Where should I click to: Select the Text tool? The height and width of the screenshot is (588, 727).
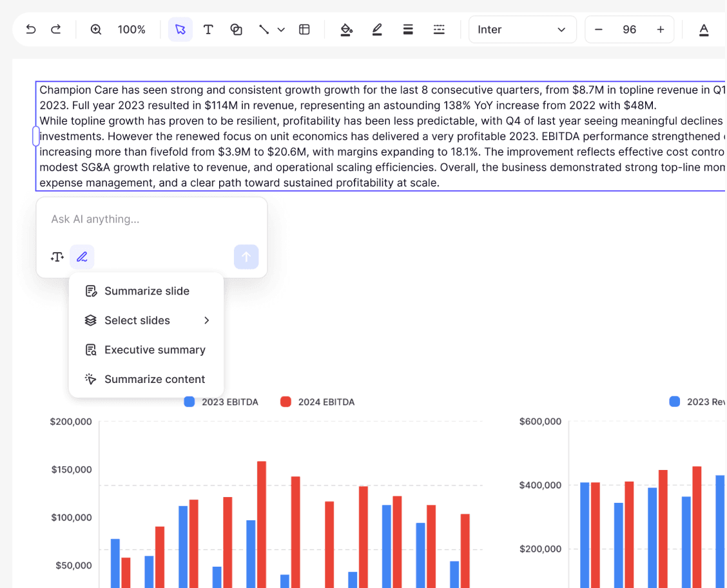(x=208, y=30)
